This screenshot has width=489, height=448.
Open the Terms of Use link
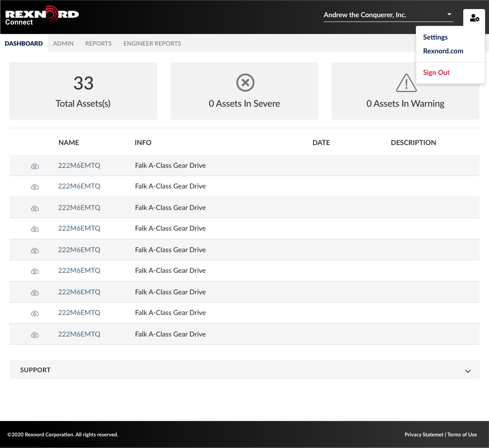[462, 435]
